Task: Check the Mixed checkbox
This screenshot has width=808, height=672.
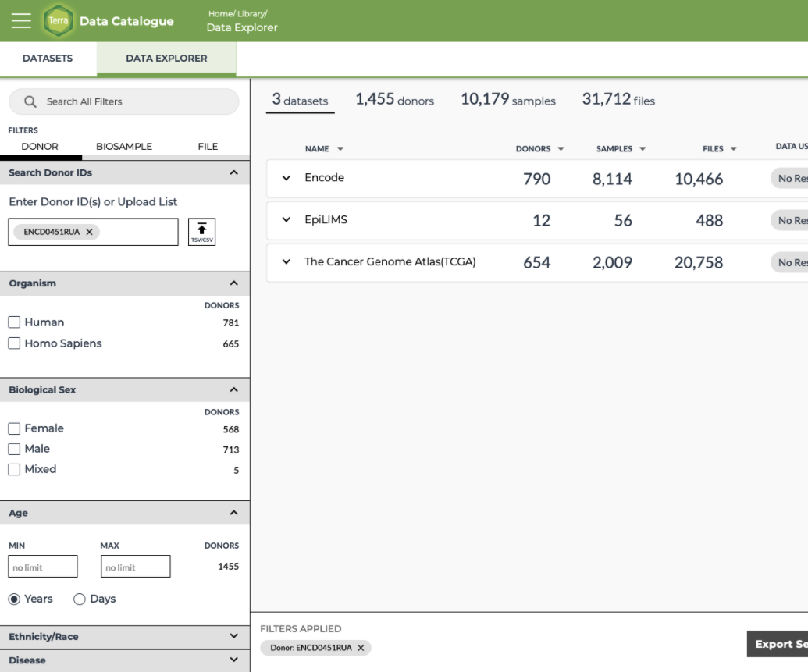Action: (14, 470)
